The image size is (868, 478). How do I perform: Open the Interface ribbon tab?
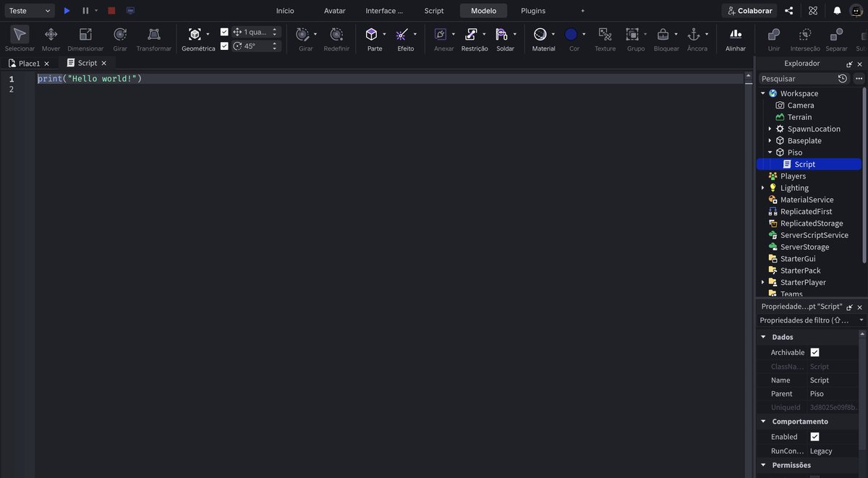(x=384, y=11)
